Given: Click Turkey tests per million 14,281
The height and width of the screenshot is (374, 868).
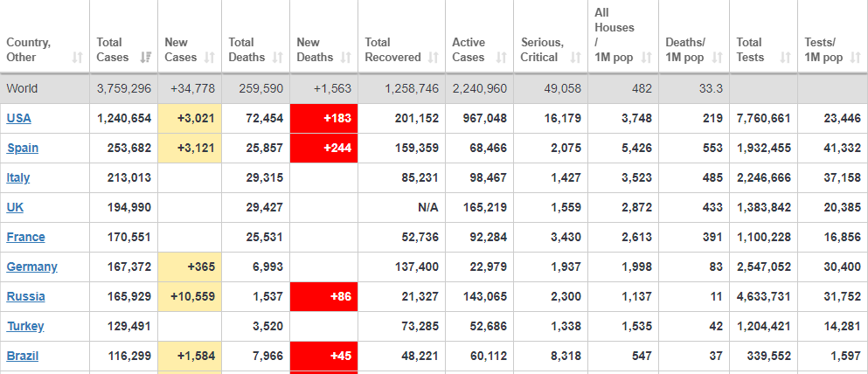Looking at the screenshot, I should click(842, 327).
